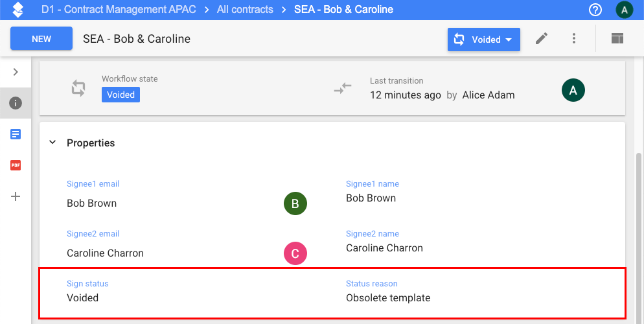Open the red PDF sidebar icon
The image size is (644, 324).
tap(16, 165)
